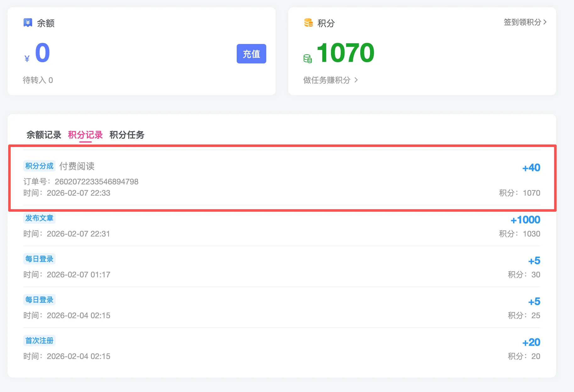Click the 待转入 0 balance text
The image size is (574, 392).
[x=38, y=80]
